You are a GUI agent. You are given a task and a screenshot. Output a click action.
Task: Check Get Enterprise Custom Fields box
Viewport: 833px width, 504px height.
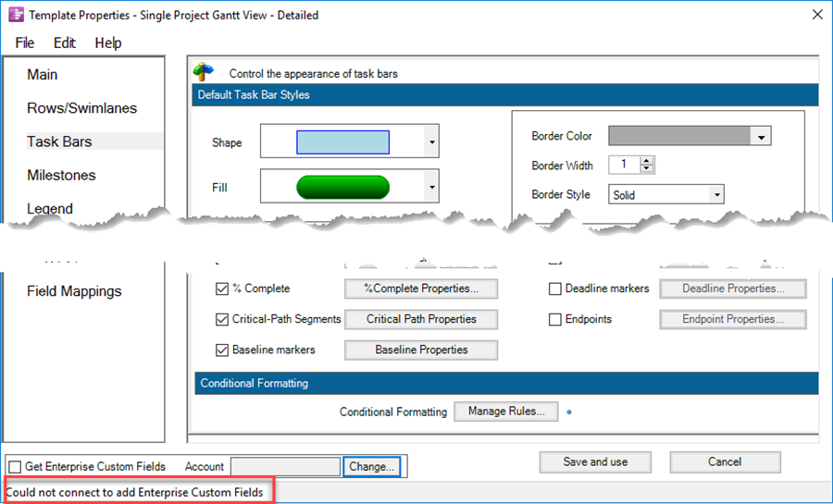click(x=15, y=467)
